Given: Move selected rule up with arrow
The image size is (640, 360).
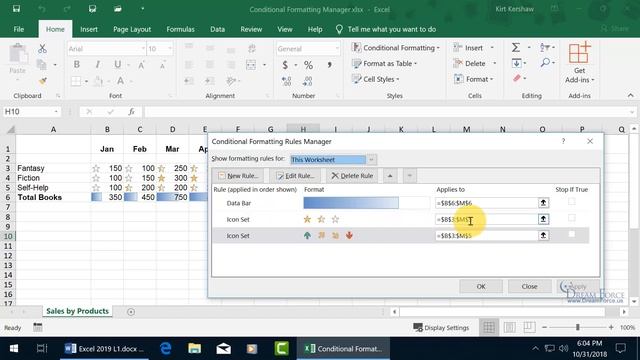Looking at the screenshot, I should [x=390, y=176].
